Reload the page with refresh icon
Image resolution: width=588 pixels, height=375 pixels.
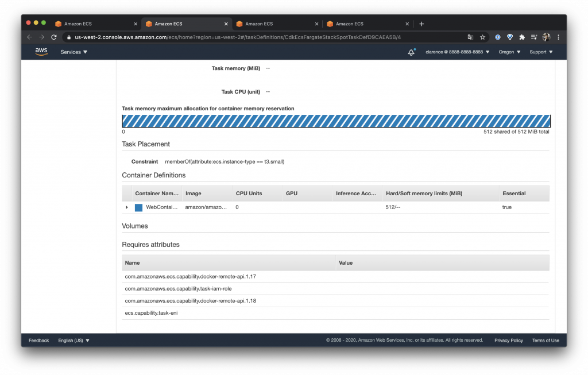[x=54, y=37]
